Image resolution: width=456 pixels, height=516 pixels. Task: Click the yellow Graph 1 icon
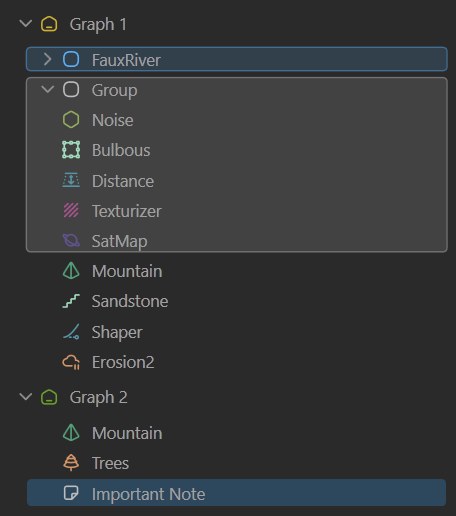(49, 24)
